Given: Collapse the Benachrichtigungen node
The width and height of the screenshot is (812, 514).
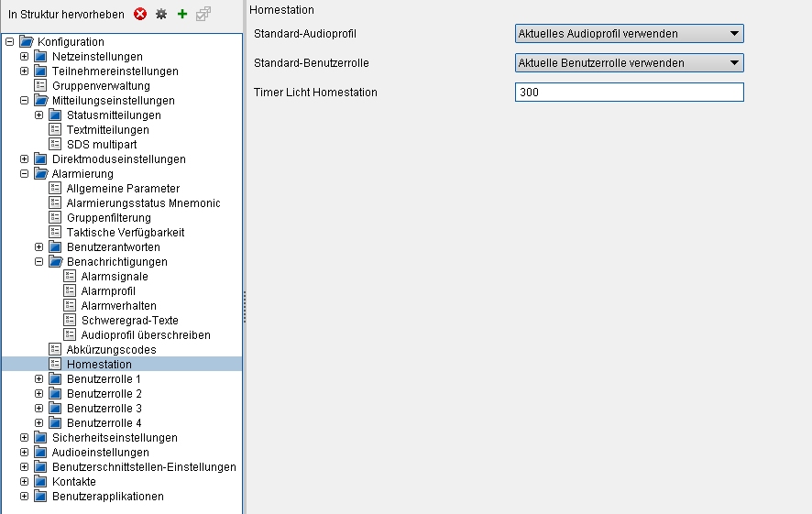Looking at the screenshot, I should coord(38,262).
